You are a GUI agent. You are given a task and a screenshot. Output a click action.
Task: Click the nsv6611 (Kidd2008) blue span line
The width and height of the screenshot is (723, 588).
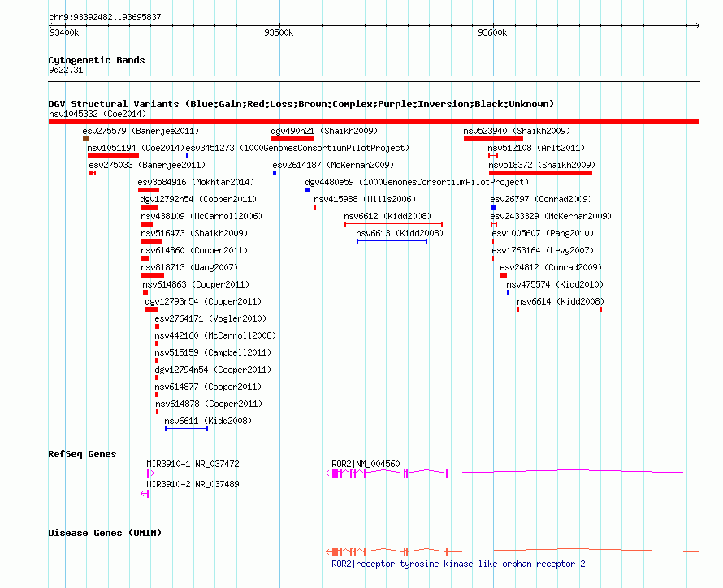186,429
